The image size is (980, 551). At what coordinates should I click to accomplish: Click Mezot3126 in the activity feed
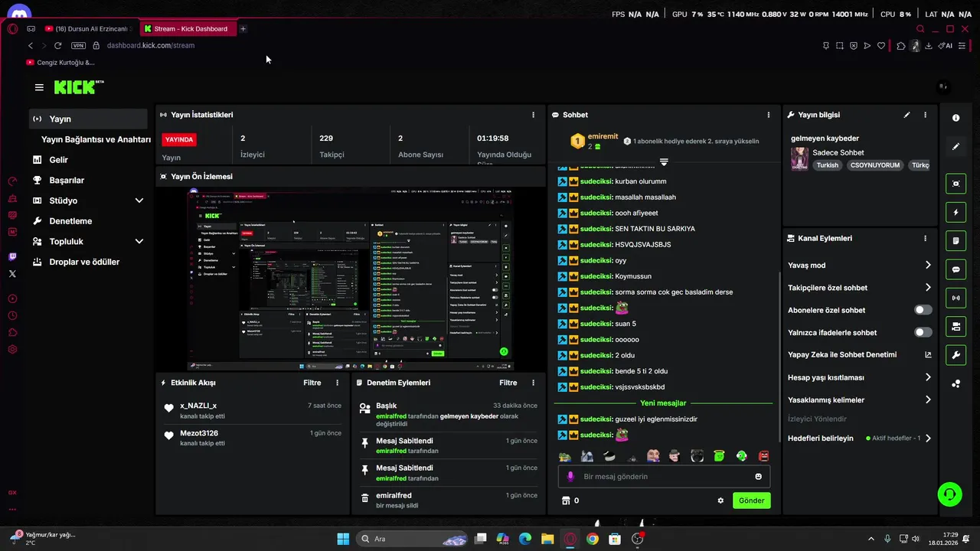coord(199,433)
